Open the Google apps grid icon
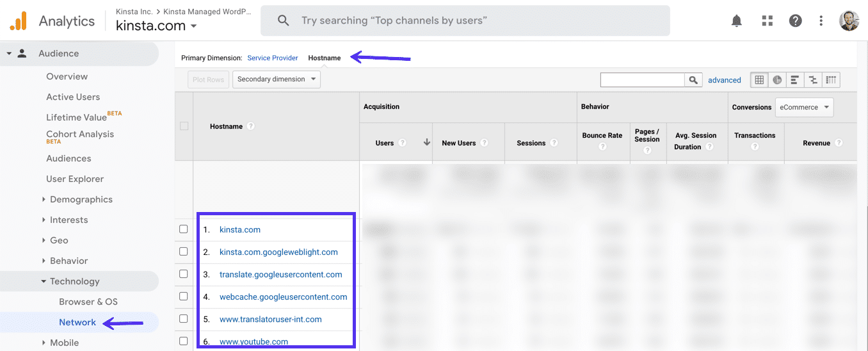 click(767, 21)
